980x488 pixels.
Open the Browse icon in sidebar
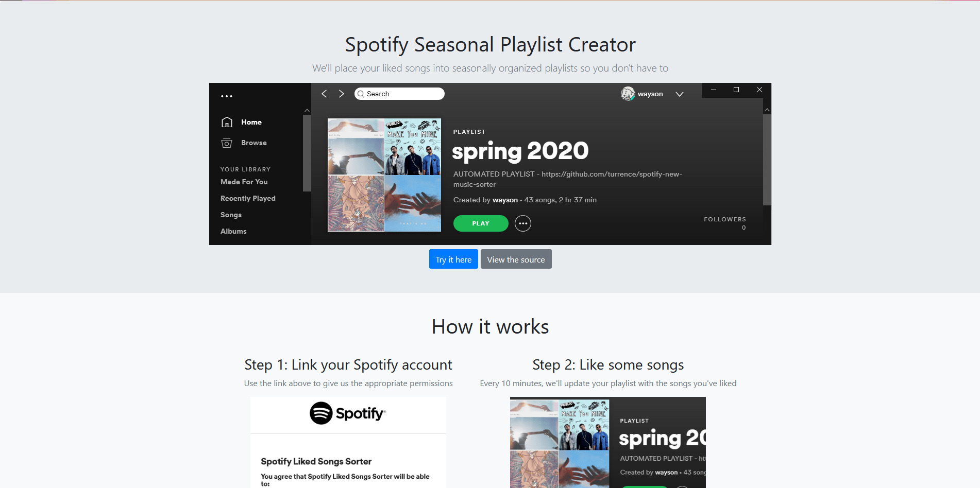(227, 143)
